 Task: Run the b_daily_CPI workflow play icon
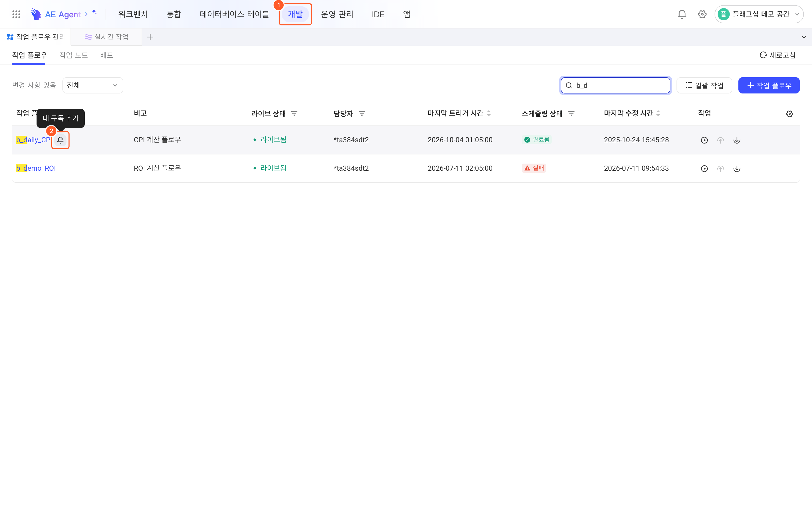coord(704,140)
